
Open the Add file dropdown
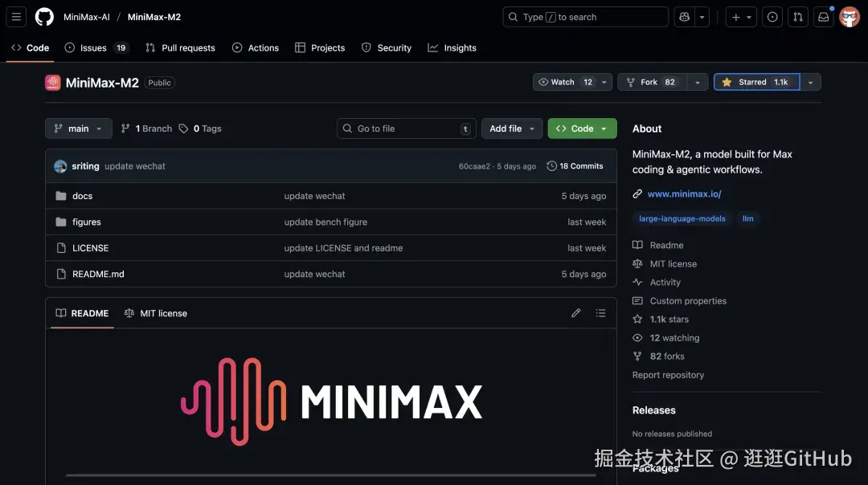pyautogui.click(x=511, y=128)
